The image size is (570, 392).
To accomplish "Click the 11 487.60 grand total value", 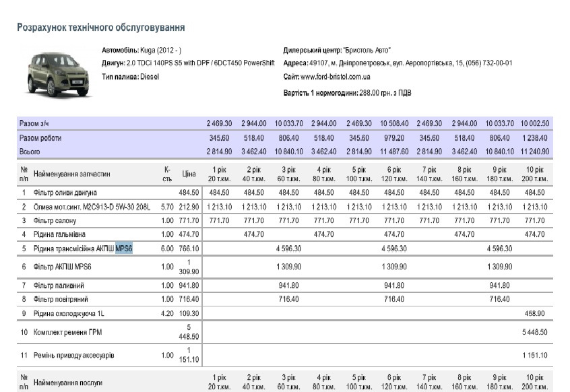I will (x=394, y=152).
